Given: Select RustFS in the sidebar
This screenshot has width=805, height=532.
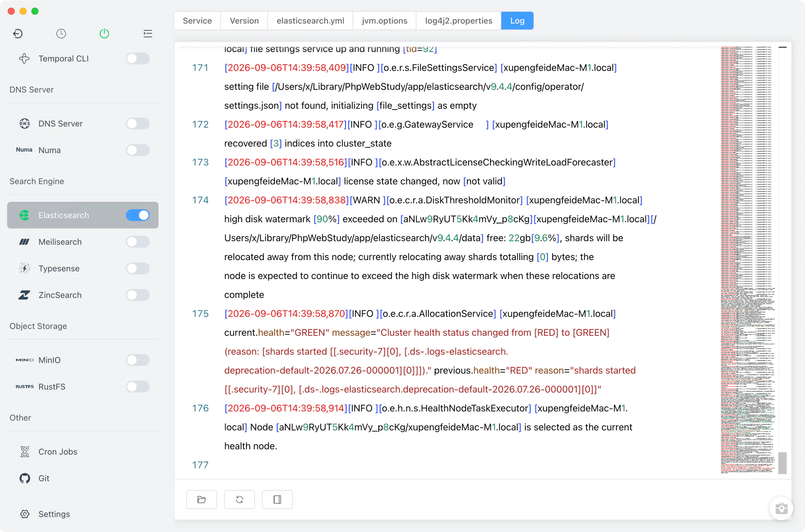Looking at the screenshot, I should pos(83,387).
